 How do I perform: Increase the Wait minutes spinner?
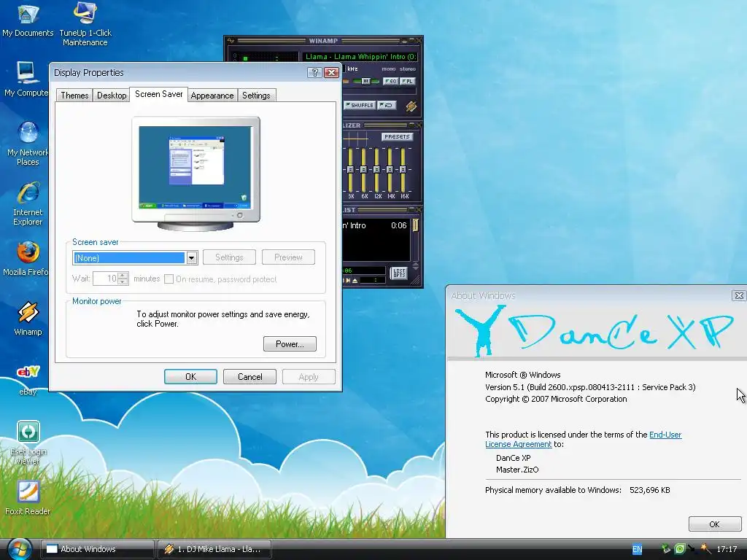tap(123, 275)
